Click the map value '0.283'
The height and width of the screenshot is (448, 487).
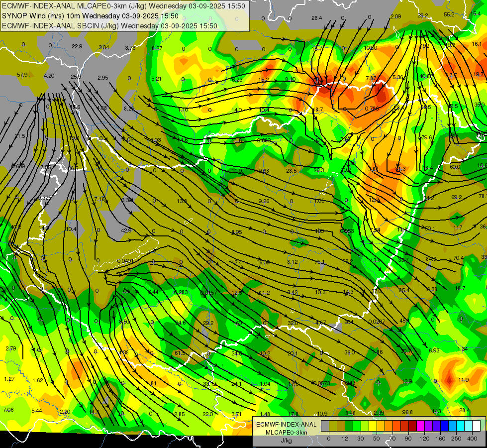pyautogui.click(x=181, y=292)
